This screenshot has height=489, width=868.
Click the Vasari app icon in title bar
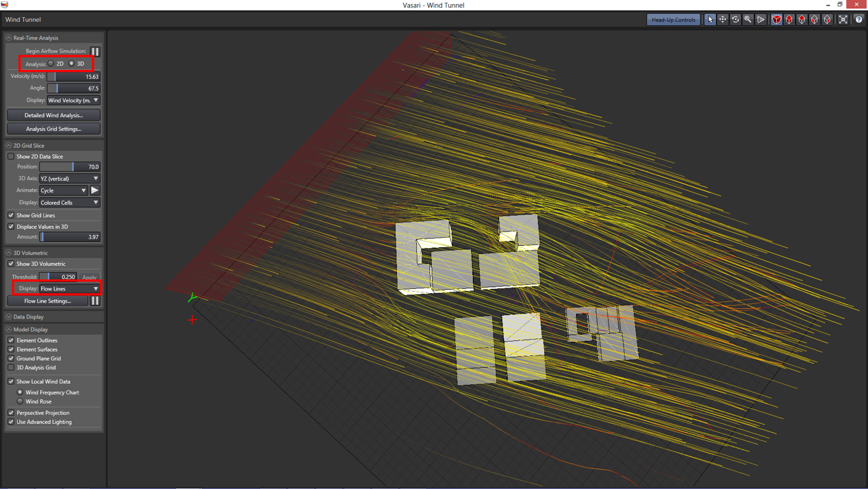[x=5, y=4]
